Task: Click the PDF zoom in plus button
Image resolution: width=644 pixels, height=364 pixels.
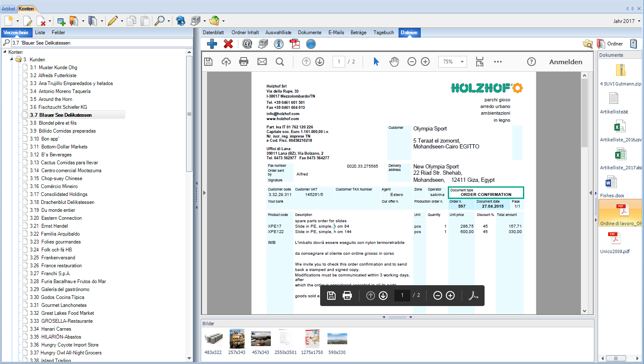Action: pyautogui.click(x=425, y=62)
